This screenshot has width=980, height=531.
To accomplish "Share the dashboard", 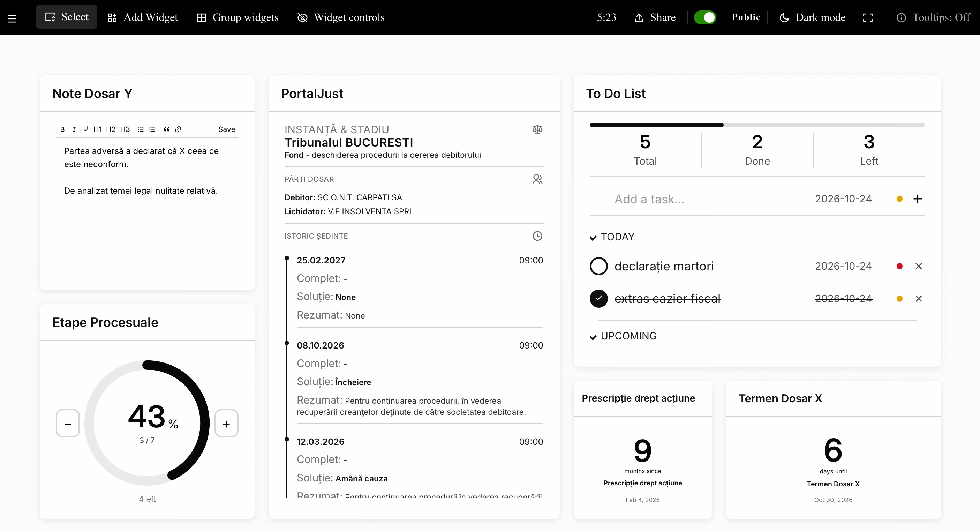I will tap(655, 17).
